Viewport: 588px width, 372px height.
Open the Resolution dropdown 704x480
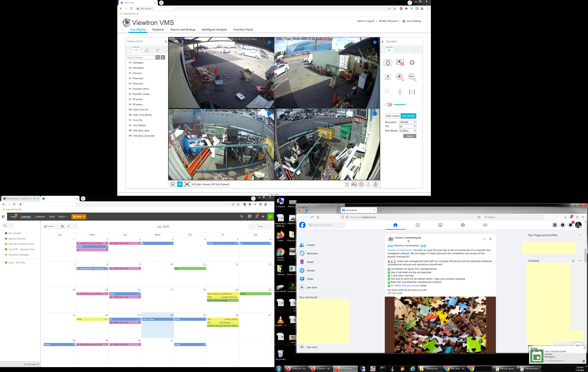(407, 122)
